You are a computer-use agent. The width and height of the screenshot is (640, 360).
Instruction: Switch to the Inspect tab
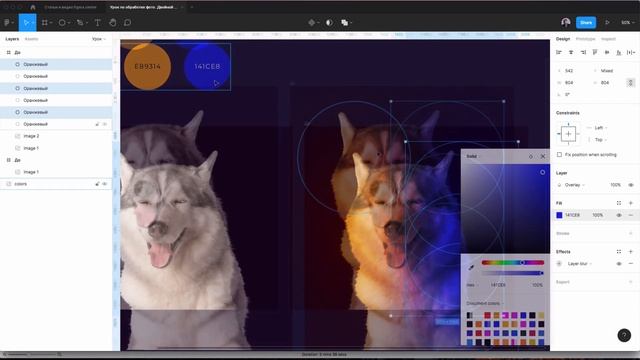pyautogui.click(x=608, y=39)
